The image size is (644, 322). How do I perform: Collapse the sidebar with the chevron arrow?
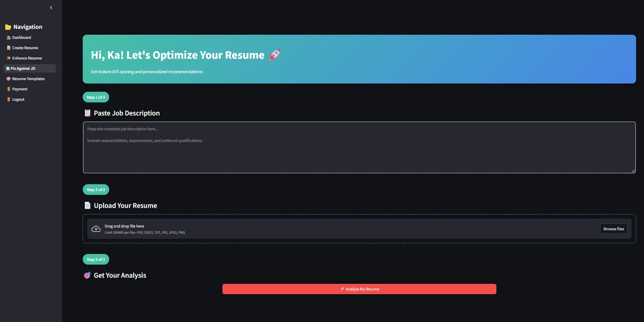click(51, 8)
